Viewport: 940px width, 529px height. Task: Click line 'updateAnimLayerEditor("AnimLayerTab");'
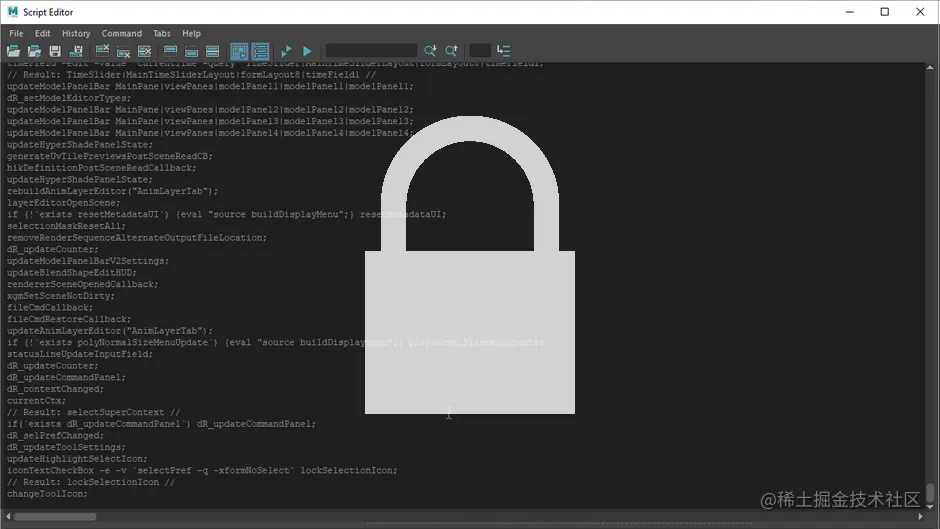[x=110, y=330]
